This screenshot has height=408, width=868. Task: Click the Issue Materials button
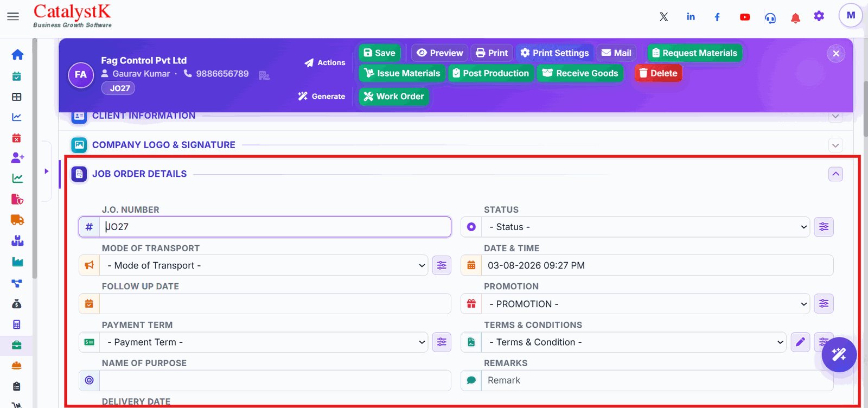point(402,73)
